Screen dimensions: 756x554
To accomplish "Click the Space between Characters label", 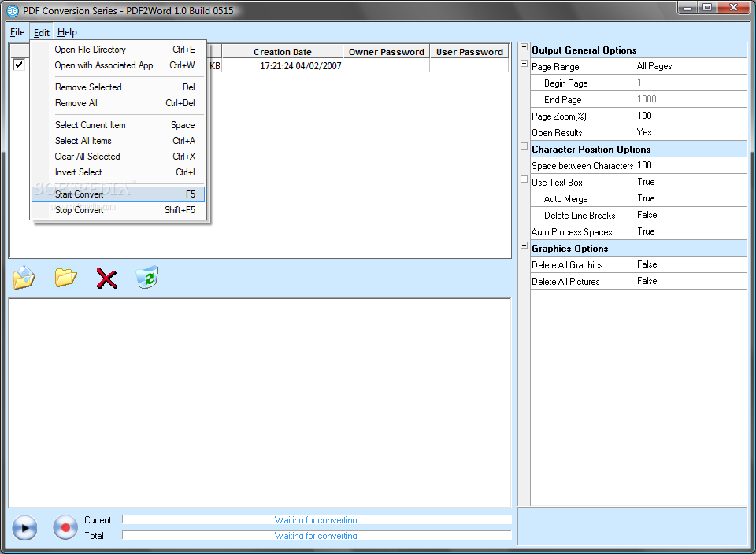I will click(583, 166).
